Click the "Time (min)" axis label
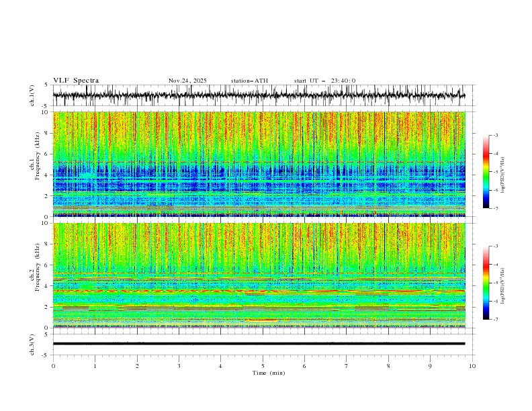This screenshot has width=532, height=411. click(269, 373)
